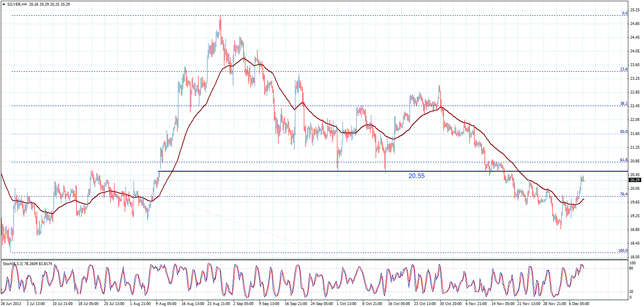Click the SILVER,H4 chart title text

[17, 4]
